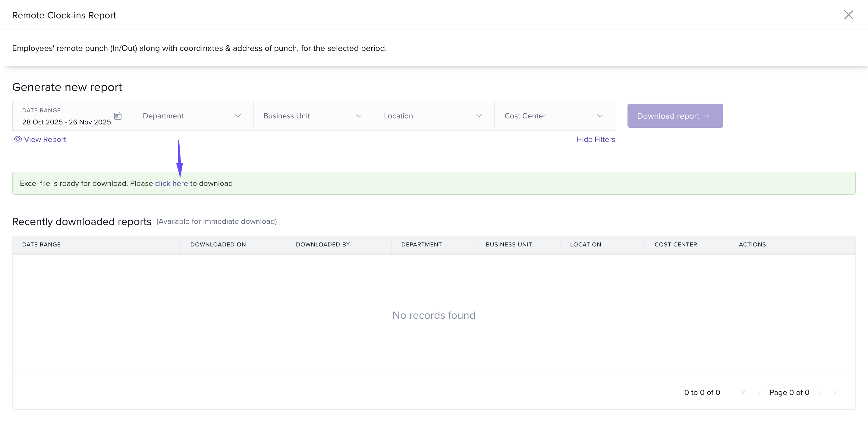The height and width of the screenshot is (445, 868).
Task: Click the 'click here' download link
Action: point(171,183)
